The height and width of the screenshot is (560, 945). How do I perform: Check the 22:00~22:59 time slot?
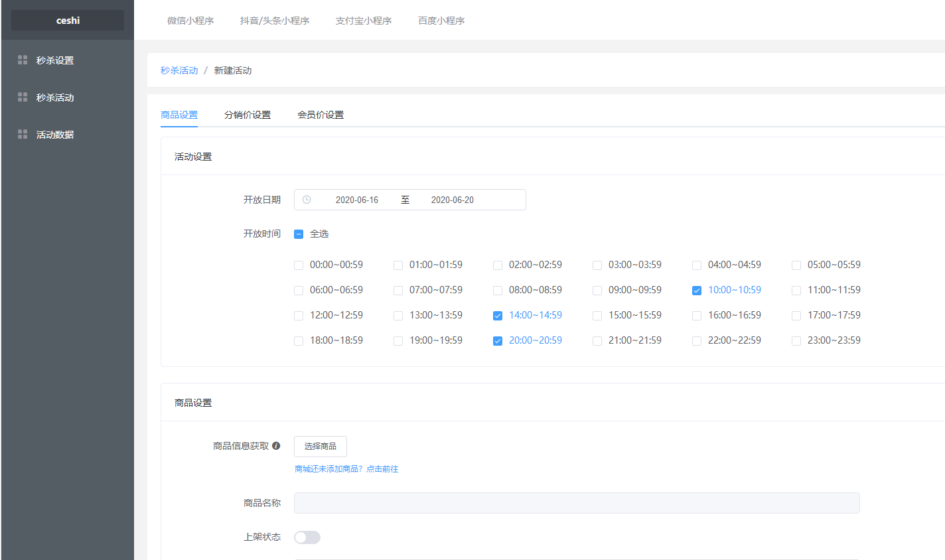point(697,341)
